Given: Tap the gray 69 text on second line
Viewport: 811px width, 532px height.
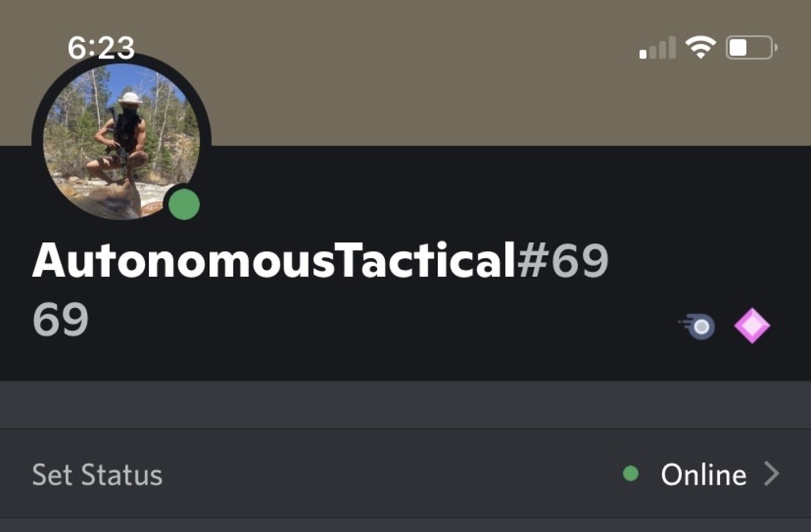Looking at the screenshot, I should coord(60,320).
